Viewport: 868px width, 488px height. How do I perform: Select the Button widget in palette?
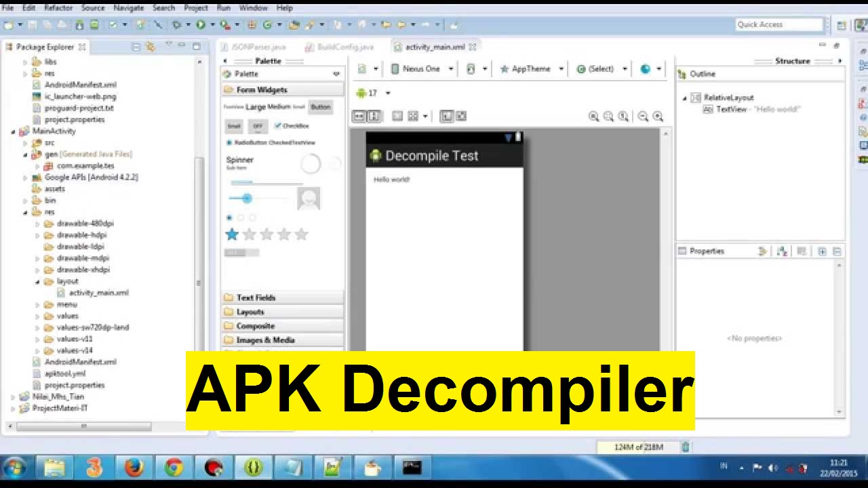321,107
